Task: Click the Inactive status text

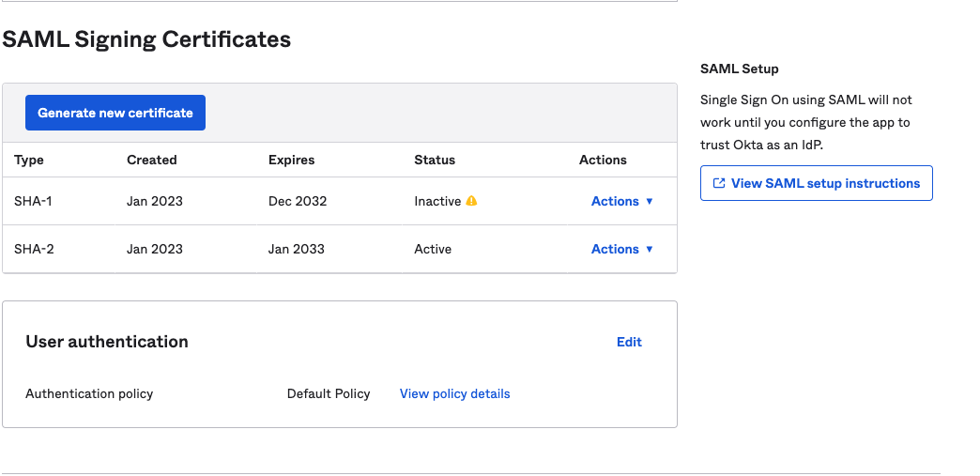Action: (x=437, y=201)
